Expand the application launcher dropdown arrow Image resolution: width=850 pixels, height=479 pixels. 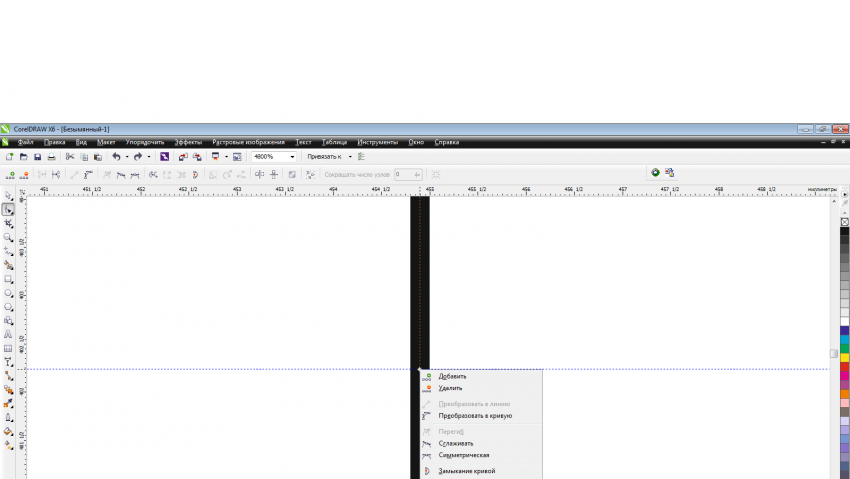tap(226, 157)
